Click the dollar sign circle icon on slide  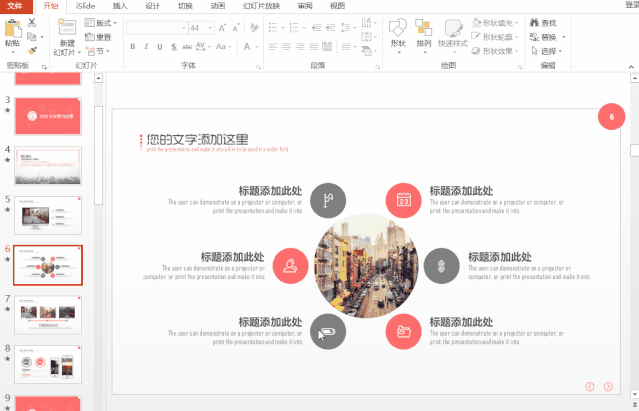441,265
